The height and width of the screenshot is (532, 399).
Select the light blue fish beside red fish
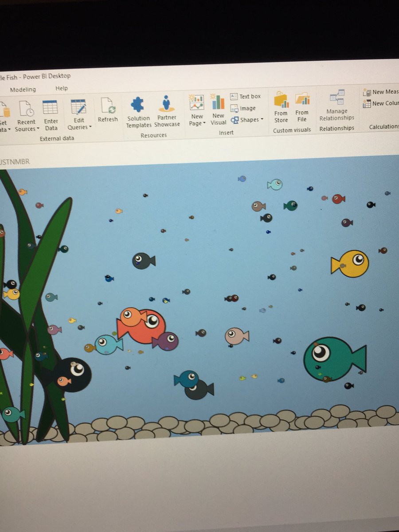pyautogui.click(x=109, y=344)
